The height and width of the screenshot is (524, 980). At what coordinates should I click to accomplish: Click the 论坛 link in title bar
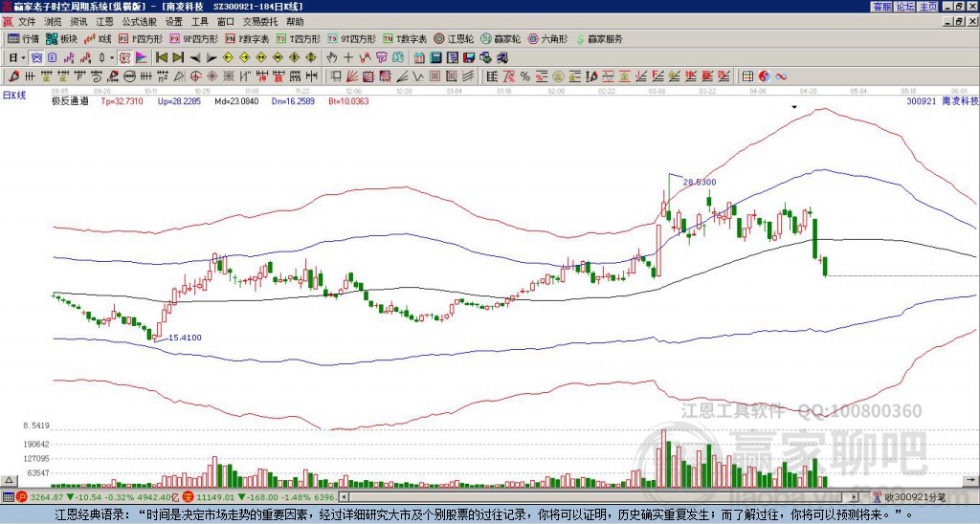tap(904, 7)
